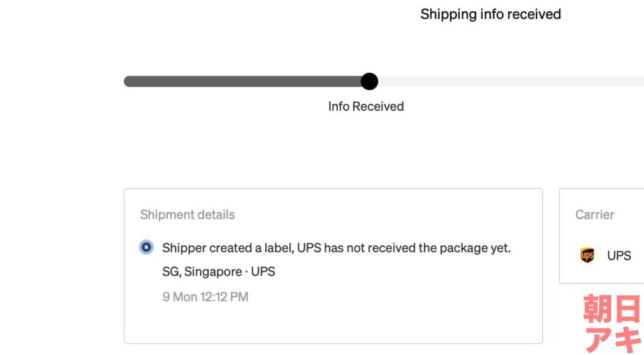Image resolution: width=644 pixels, height=355 pixels.
Task: Click the lower katakana watermark characters
Action: [x=613, y=339]
